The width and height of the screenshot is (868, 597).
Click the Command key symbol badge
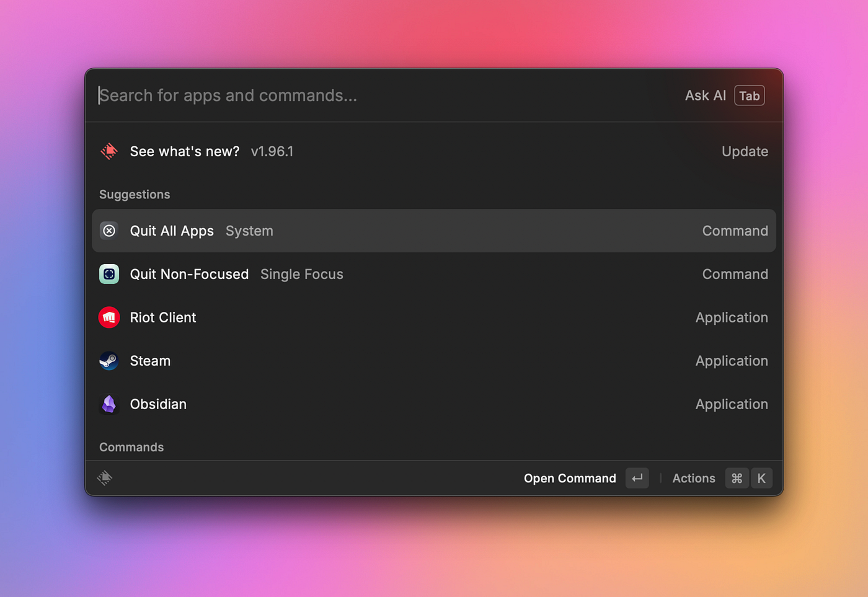coord(737,478)
